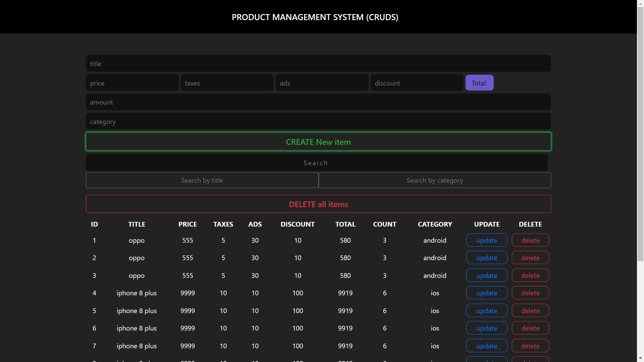The width and height of the screenshot is (644, 362).
Task: Click the CATEGORY column header
Action: tap(435, 224)
